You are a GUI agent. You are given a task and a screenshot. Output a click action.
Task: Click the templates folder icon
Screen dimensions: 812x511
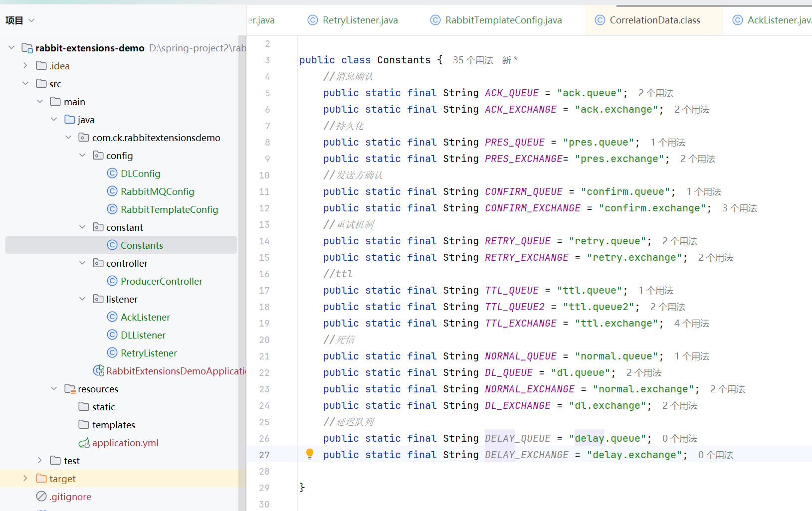point(84,424)
